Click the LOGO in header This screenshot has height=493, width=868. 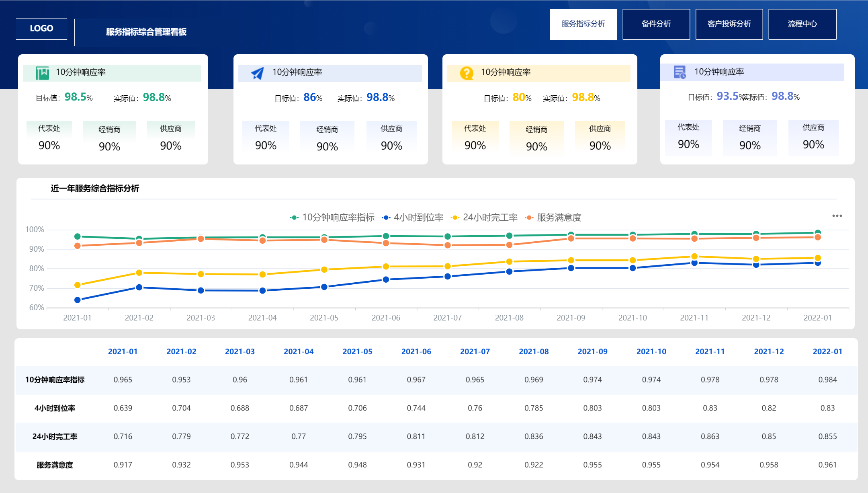pos(41,29)
